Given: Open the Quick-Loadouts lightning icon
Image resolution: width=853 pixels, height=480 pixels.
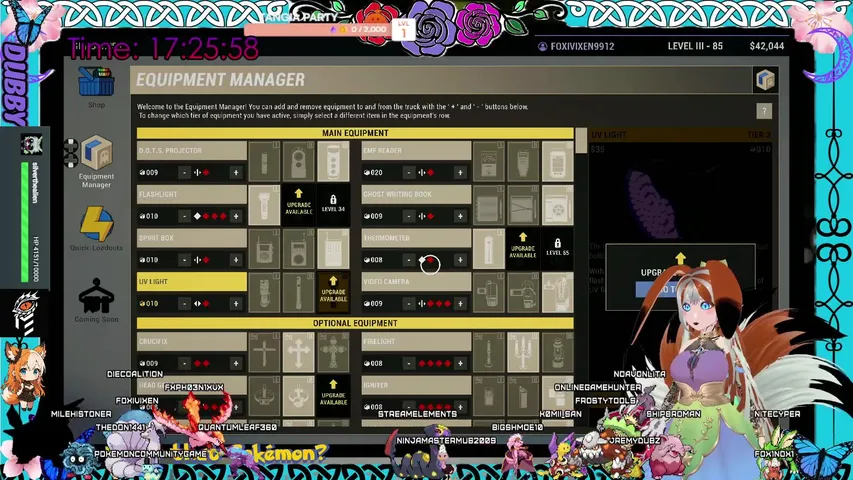Looking at the screenshot, I should coord(96,224).
